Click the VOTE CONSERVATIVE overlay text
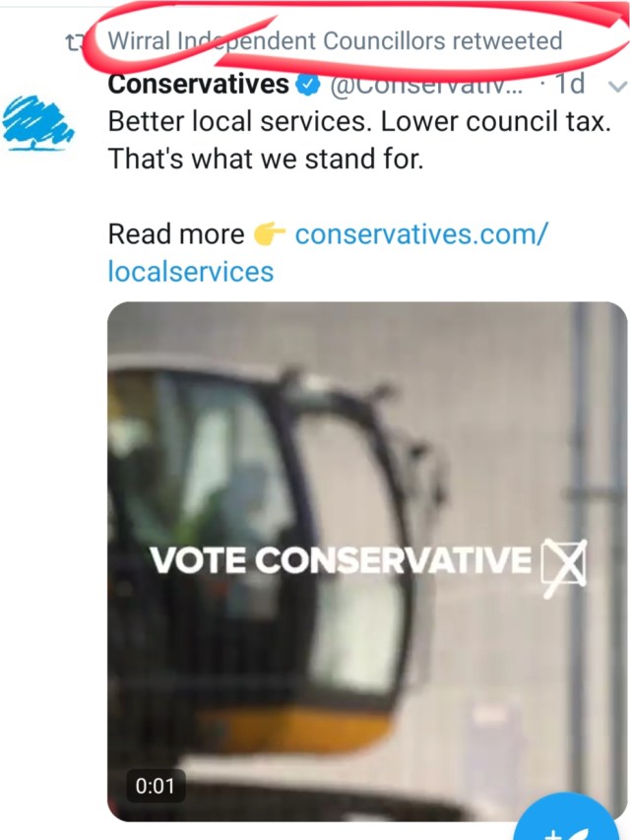The image size is (630, 840). 341,561
